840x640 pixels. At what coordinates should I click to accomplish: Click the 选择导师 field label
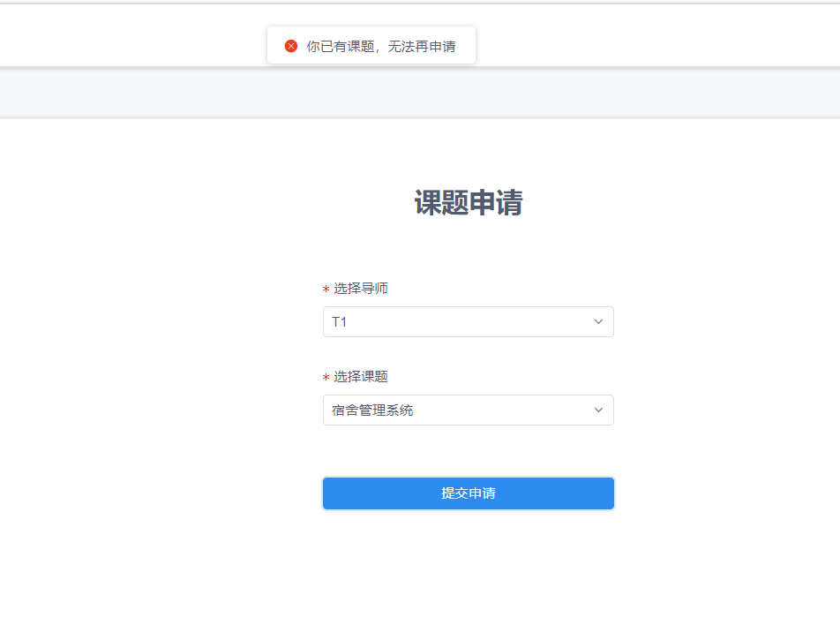coord(361,289)
